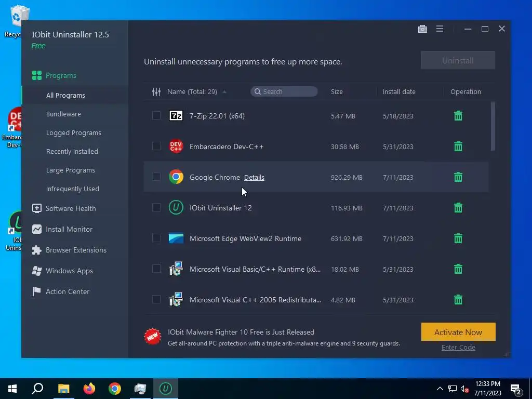Open the hamburger options menu

440,29
